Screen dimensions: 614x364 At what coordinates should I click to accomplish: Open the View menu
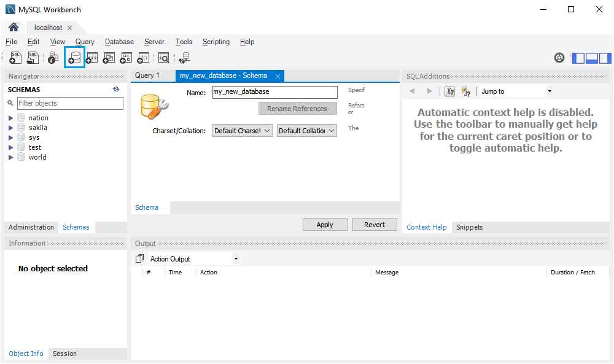(x=57, y=42)
